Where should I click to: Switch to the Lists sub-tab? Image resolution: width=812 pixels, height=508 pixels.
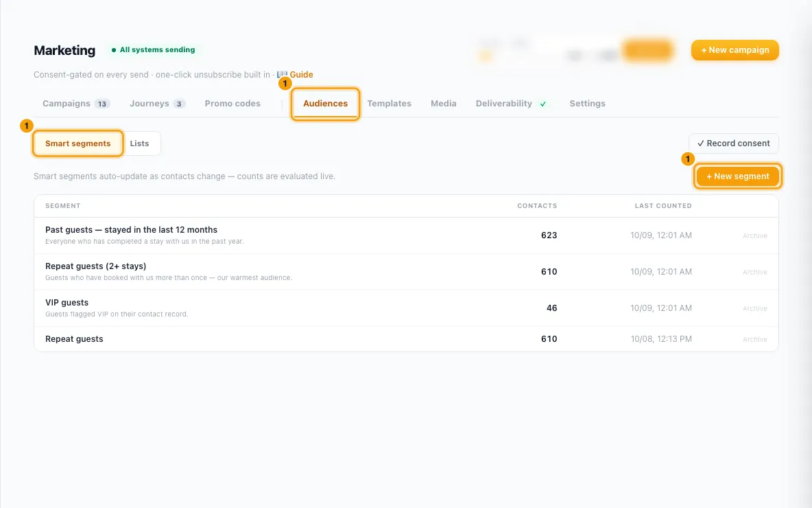point(139,143)
